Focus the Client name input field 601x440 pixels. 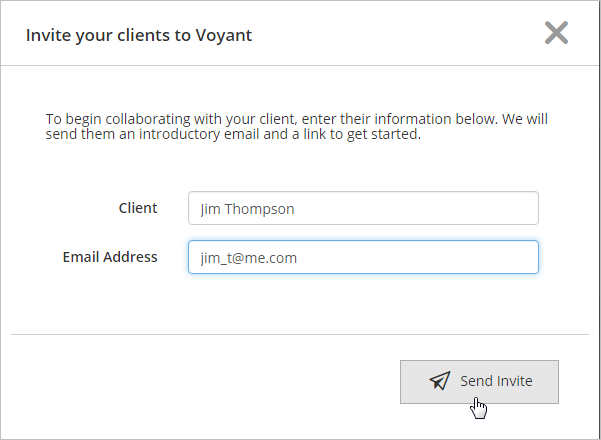pos(363,208)
